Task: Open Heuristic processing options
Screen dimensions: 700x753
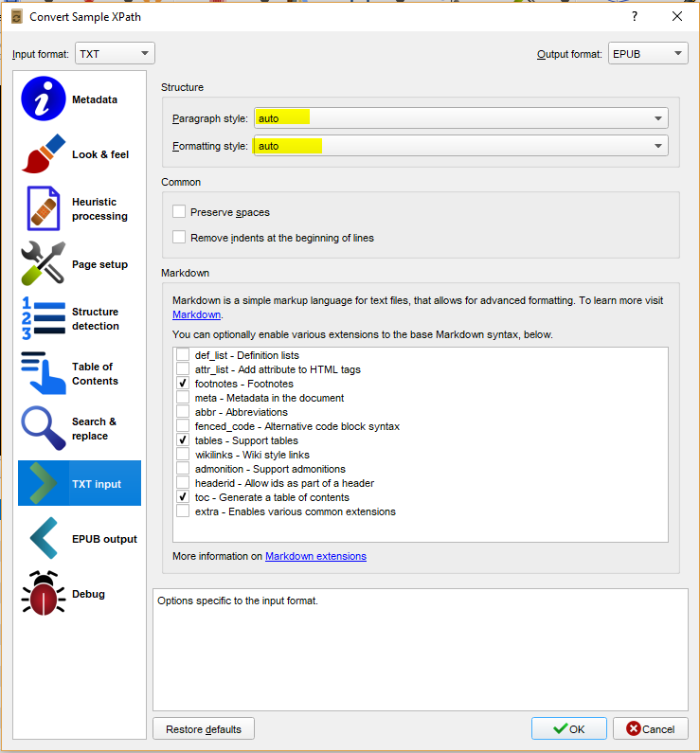Action: pos(80,209)
